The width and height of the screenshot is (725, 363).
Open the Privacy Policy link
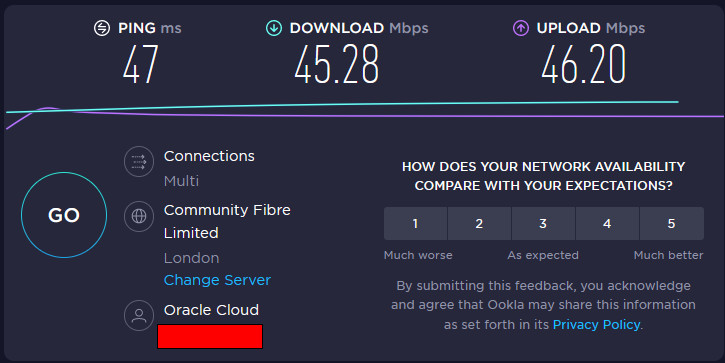pos(596,325)
